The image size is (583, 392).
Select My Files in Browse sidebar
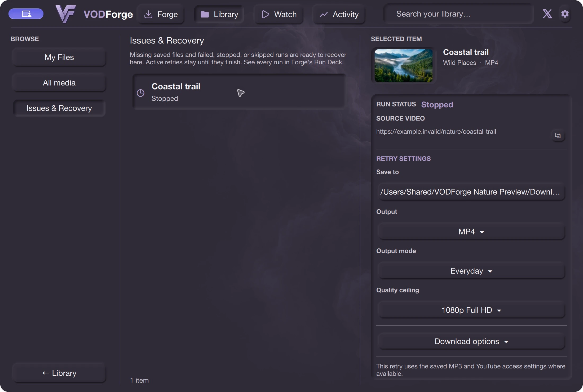pos(59,57)
